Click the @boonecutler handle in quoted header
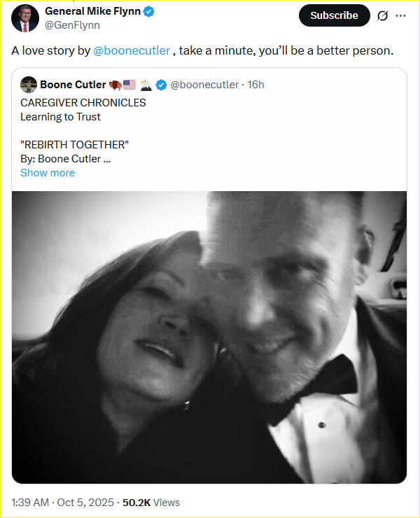Screen dimensions: 420x518 click(x=204, y=85)
